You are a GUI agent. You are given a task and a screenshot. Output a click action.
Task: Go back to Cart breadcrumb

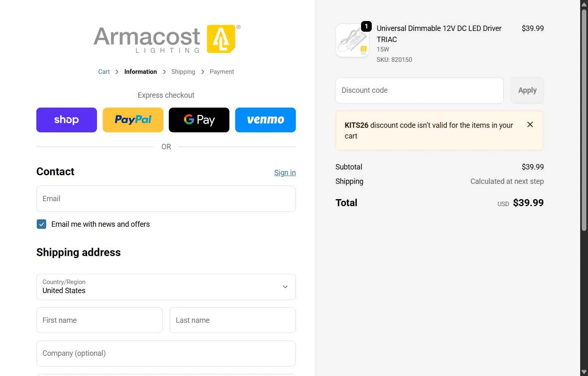pos(104,72)
